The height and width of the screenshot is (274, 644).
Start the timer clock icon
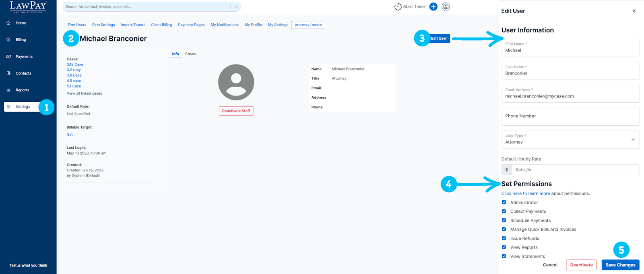(398, 7)
